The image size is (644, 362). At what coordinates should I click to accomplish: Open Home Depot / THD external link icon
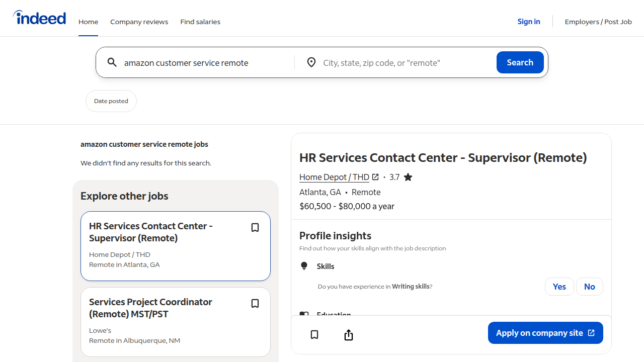point(375,177)
